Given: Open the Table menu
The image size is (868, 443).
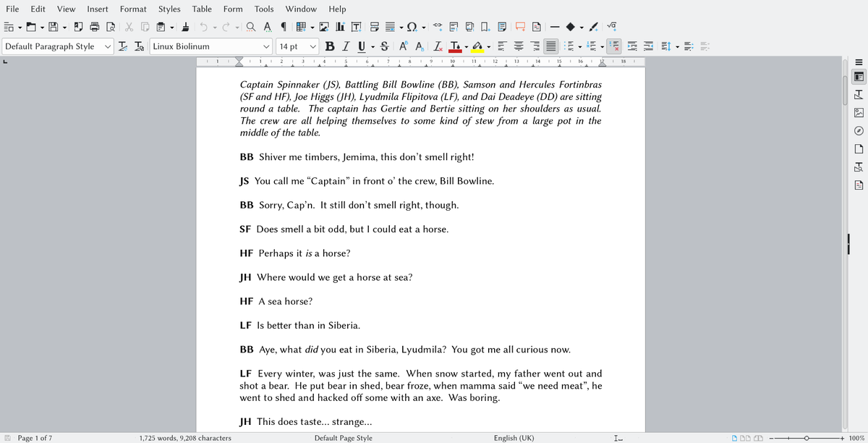Looking at the screenshot, I should [x=202, y=9].
